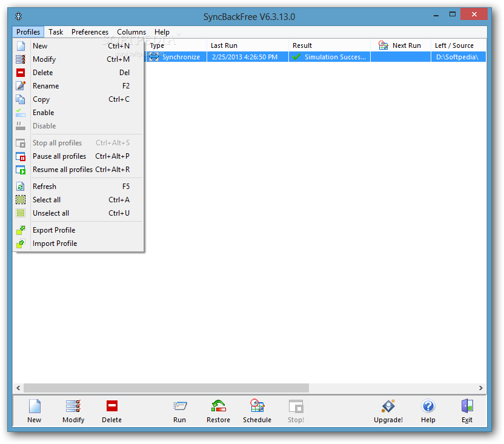The image size is (504, 444).
Task: Click the Next Run column header label
Action: tap(406, 45)
